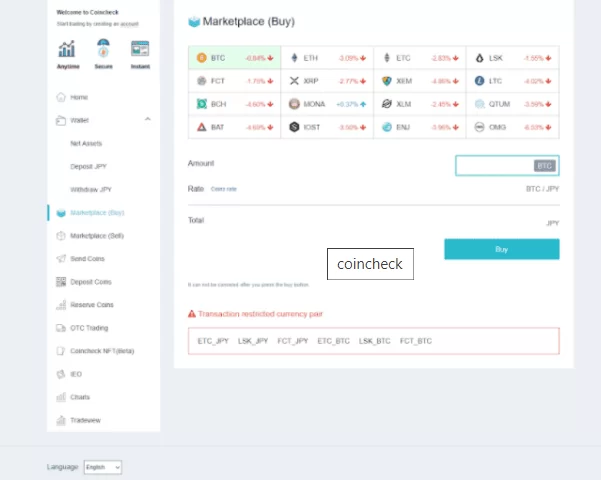Click the Anytime chart icon
Screen dimensions: 601x480
[x=67, y=49]
